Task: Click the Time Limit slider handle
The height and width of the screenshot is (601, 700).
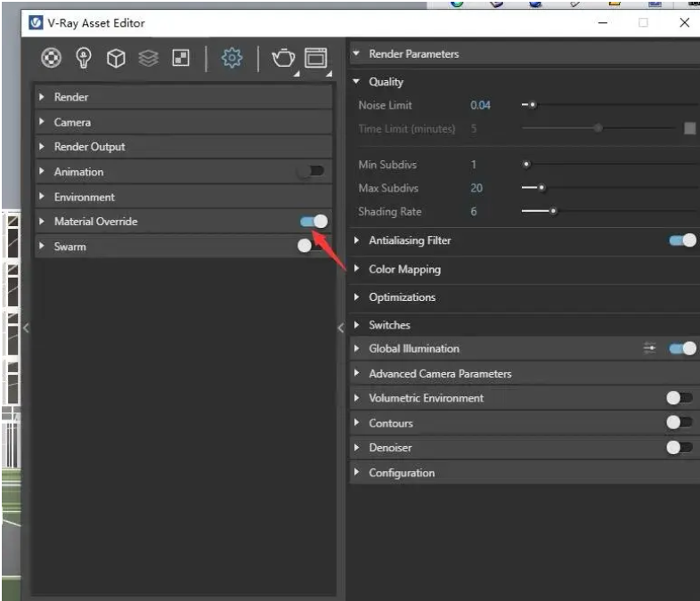Action: click(598, 128)
